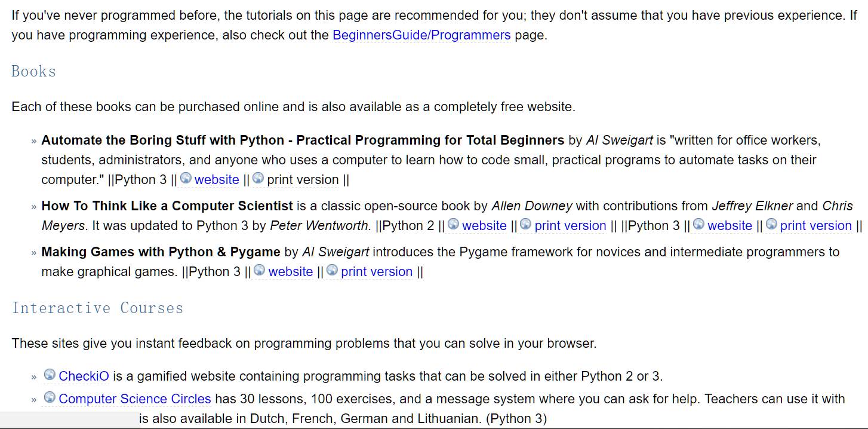
Task: Click globe icon before Making Games website link
Action: 259,270
